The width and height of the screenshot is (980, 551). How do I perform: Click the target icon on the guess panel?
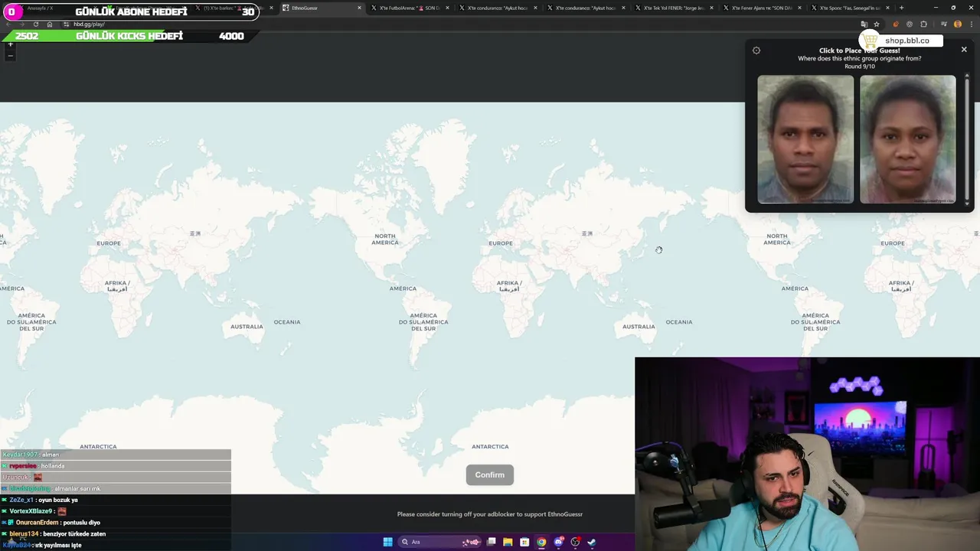point(756,51)
